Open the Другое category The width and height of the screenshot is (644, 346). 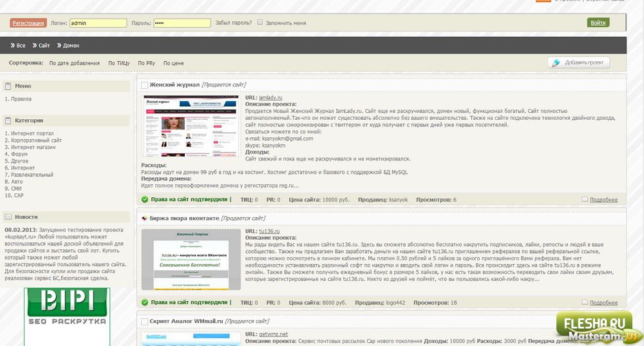(20, 161)
